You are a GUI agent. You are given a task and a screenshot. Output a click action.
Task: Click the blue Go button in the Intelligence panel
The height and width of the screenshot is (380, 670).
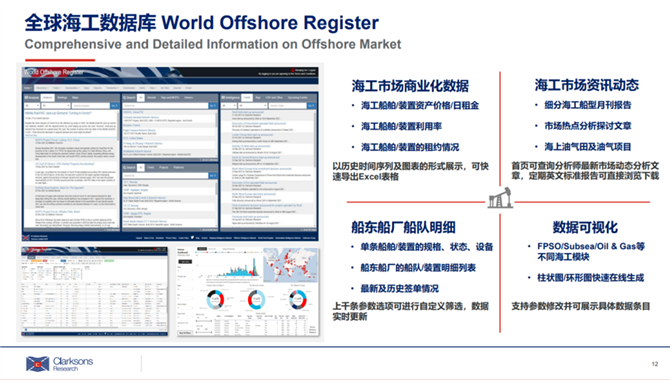(311, 105)
